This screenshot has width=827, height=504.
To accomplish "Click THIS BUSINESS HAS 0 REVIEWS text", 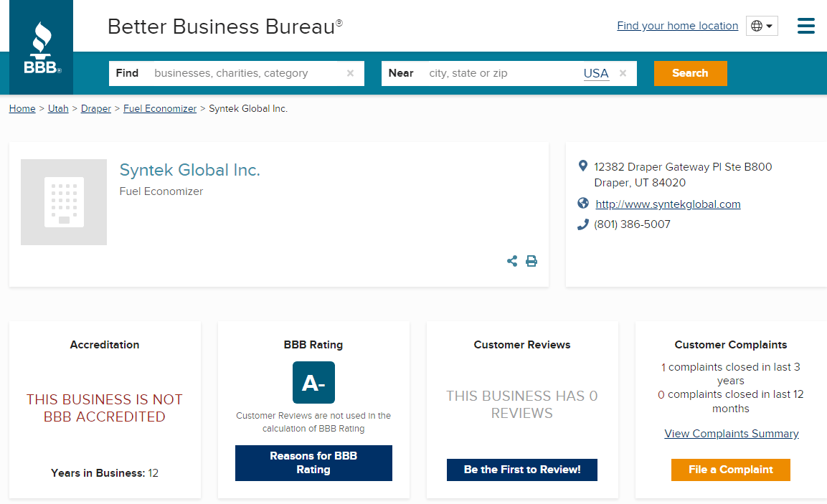I will point(521,404).
